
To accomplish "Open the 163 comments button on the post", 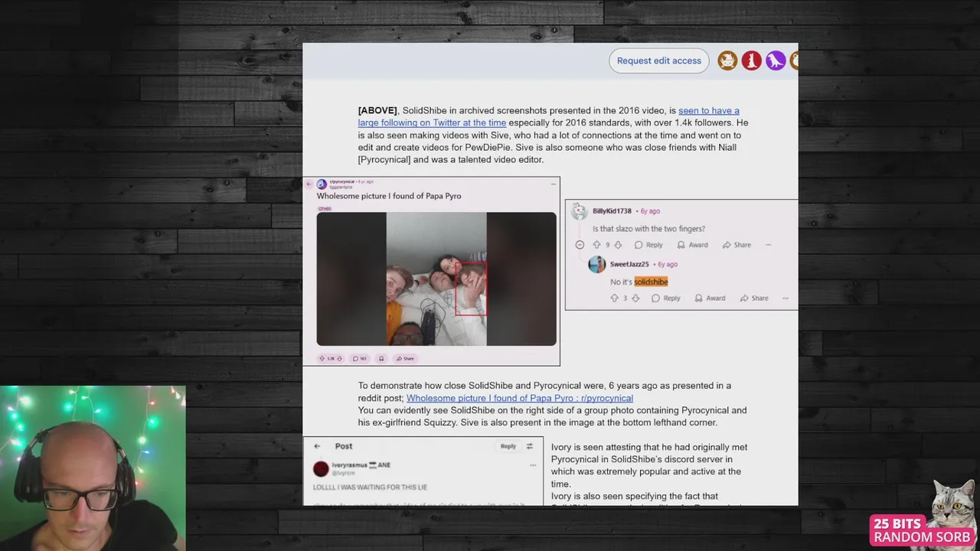I will 359,358.
